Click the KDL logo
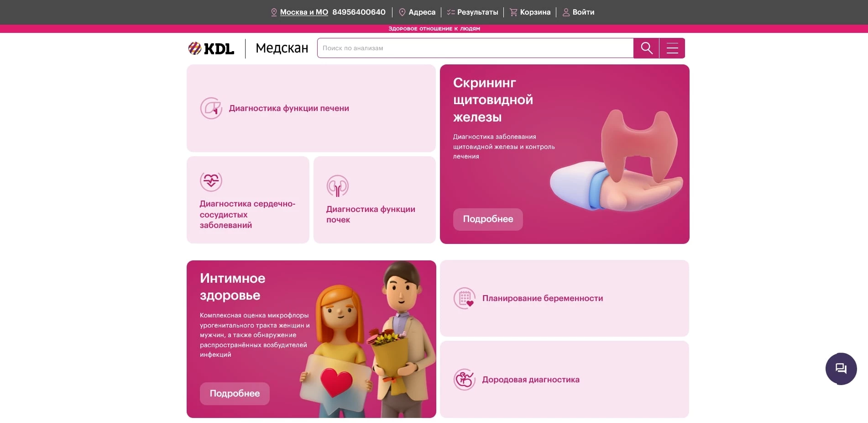This screenshot has height=423, width=868. (x=211, y=48)
